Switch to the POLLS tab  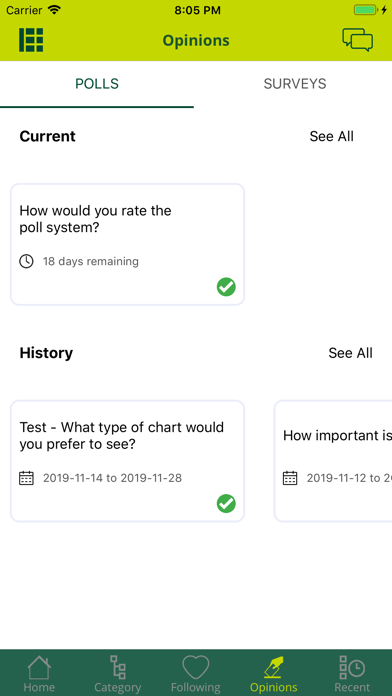(97, 84)
